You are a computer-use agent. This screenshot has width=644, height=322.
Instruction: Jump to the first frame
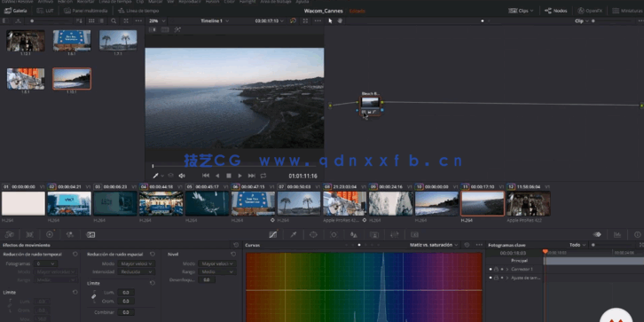206,176
